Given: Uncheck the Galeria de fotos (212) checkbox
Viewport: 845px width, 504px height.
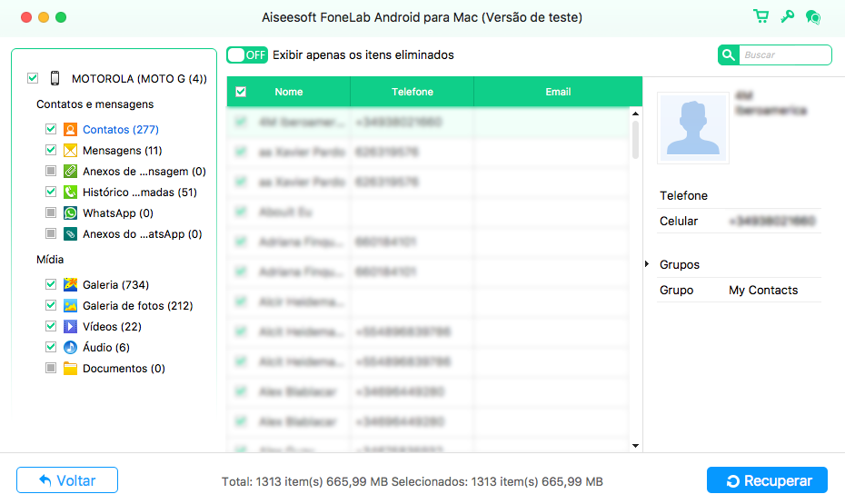Looking at the screenshot, I should click(x=51, y=306).
